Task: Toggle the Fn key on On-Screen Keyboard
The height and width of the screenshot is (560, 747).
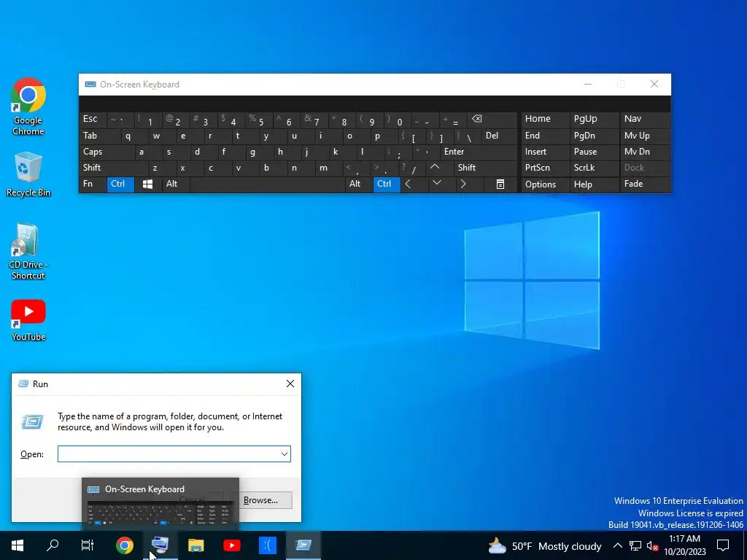Action: (93, 184)
